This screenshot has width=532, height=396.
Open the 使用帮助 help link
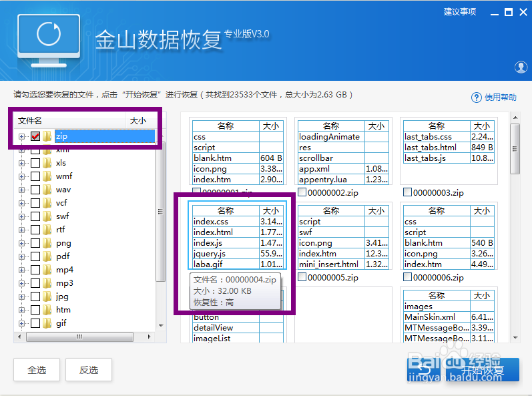pos(501,97)
